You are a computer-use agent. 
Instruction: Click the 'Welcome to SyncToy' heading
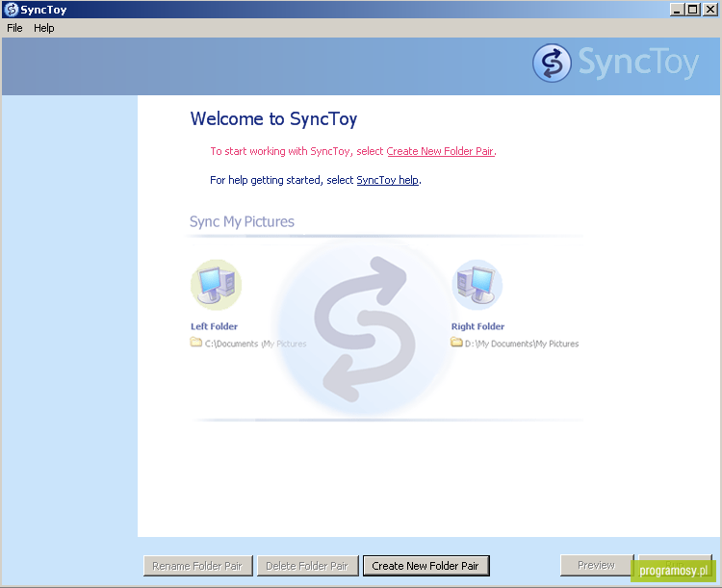(x=274, y=118)
